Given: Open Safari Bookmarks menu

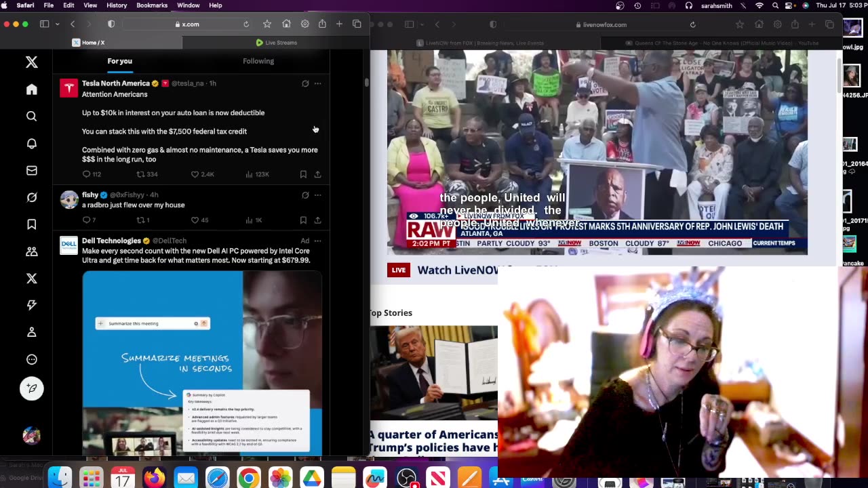Looking at the screenshot, I should 152,5.
